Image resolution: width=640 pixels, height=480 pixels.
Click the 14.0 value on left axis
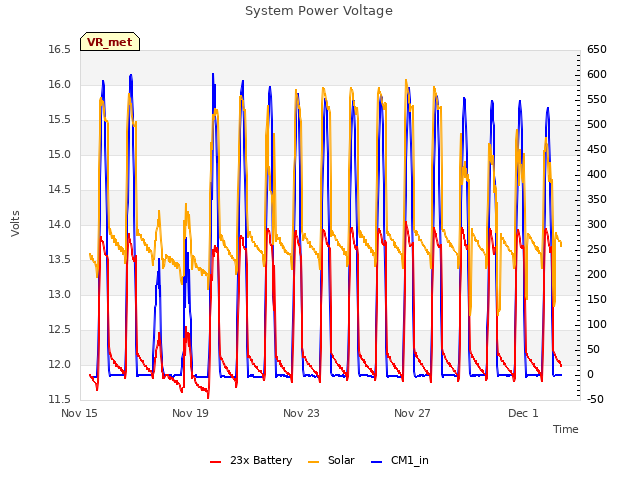(59, 224)
